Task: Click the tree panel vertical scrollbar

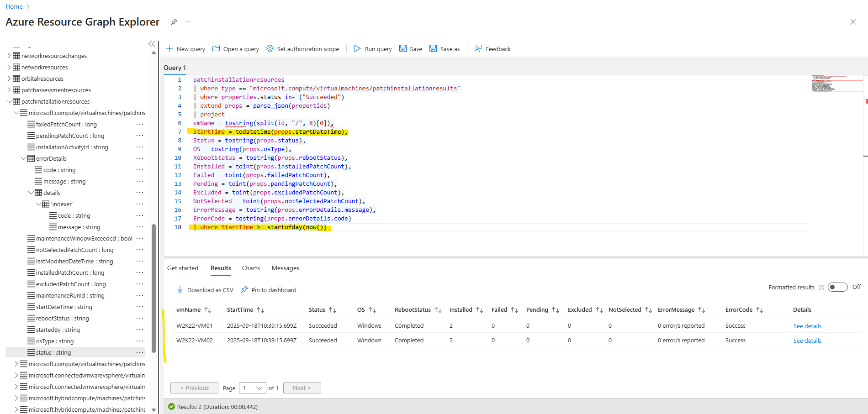Action: [x=153, y=288]
